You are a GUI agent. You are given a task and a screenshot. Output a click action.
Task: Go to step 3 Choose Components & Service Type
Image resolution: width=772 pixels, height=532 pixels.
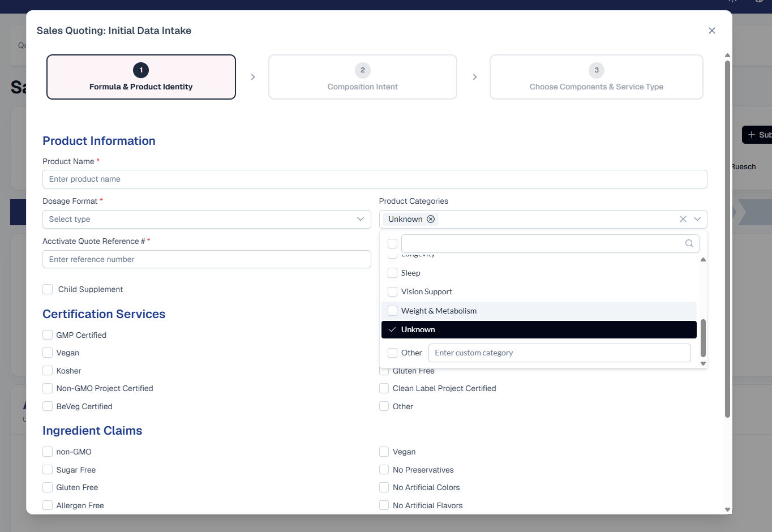pos(597,77)
